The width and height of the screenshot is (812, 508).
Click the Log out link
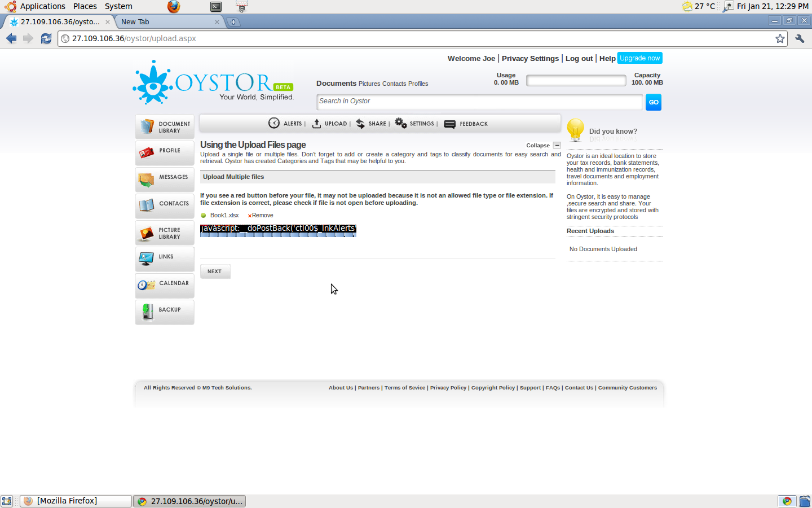[579, 58]
